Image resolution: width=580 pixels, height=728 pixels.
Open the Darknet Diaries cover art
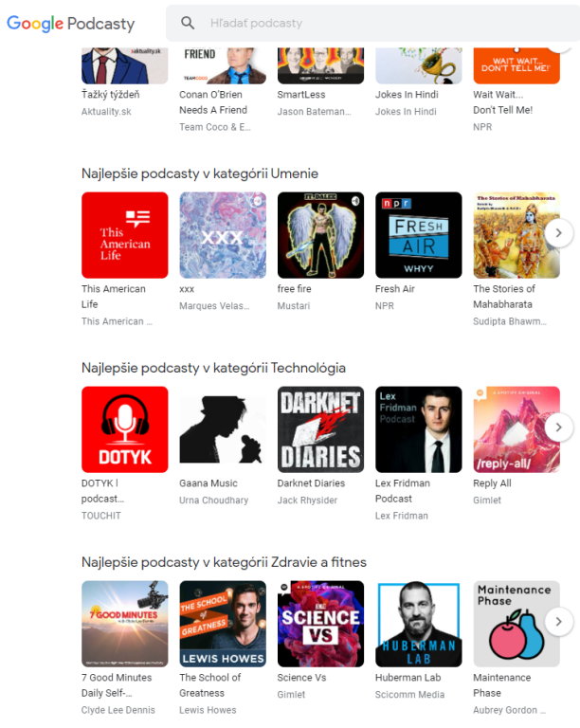click(320, 429)
